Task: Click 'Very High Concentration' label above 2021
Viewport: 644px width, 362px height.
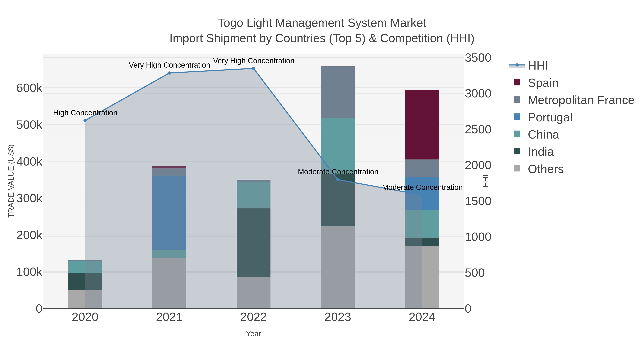Action: coord(170,65)
